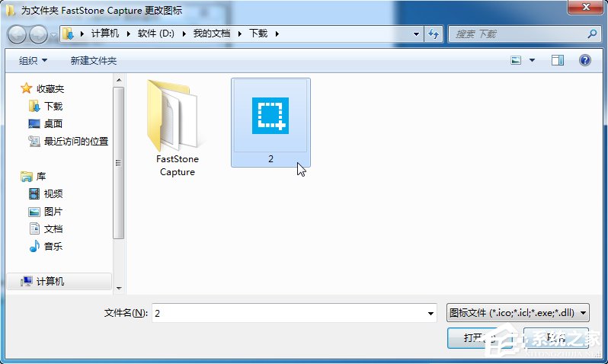This screenshot has height=364, width=608.
Task: Select 最近访问的位置 in navigation pane
Action: [76, 141]
